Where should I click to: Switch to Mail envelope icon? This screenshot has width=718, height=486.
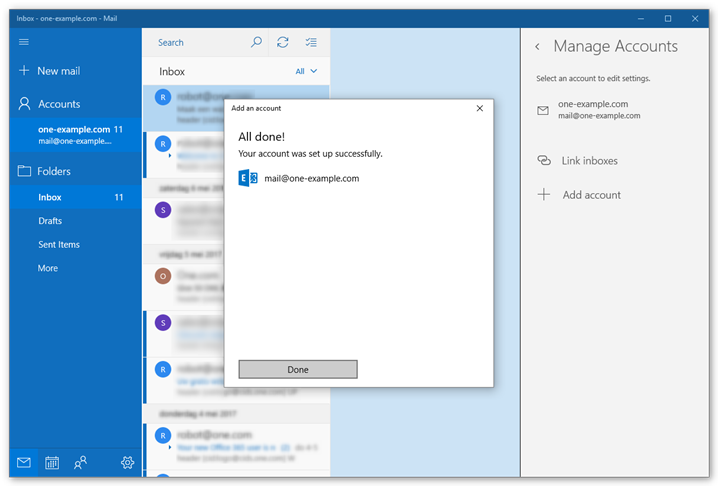point(24,462)
